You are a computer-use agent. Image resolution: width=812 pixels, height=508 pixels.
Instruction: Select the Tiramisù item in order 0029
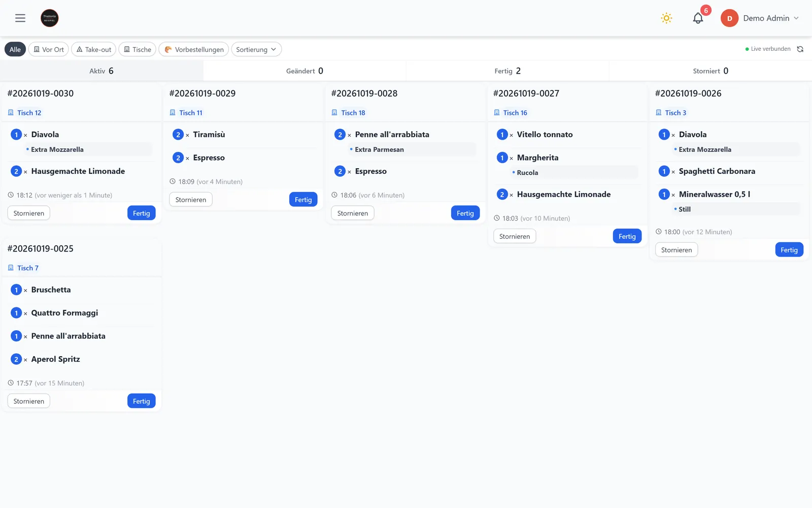209,135
